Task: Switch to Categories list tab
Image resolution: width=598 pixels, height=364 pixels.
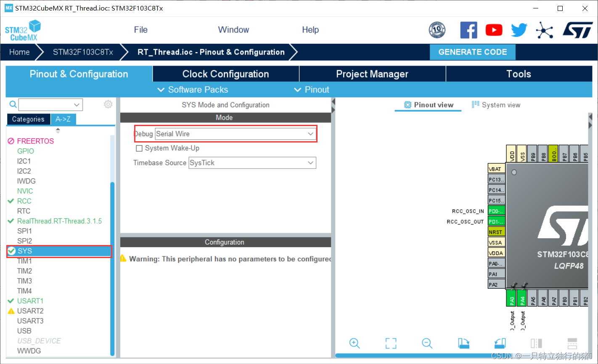Action: (x=28, y=119)
